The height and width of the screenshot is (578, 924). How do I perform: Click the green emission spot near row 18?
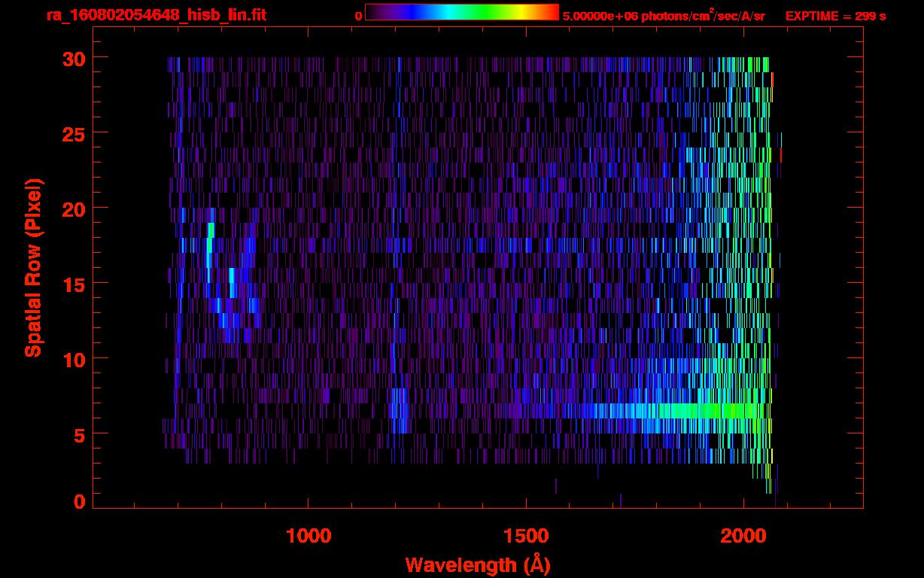[x=211, y=230]
